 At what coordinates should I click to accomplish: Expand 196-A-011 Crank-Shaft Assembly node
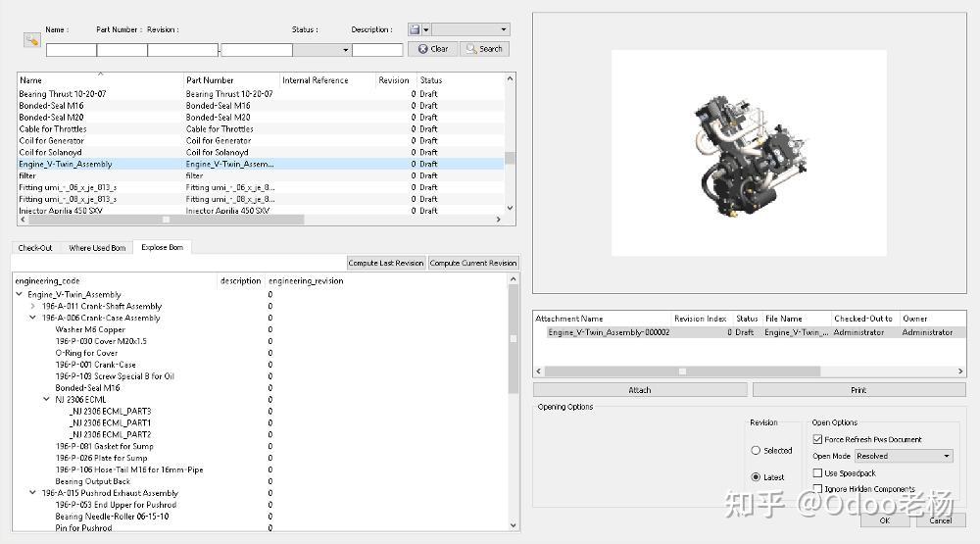tap(33, 306)
